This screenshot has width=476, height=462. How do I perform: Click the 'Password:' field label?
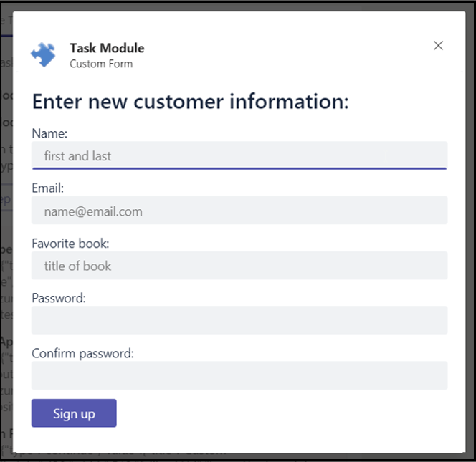pyautogui.click(x=59, y=298)
